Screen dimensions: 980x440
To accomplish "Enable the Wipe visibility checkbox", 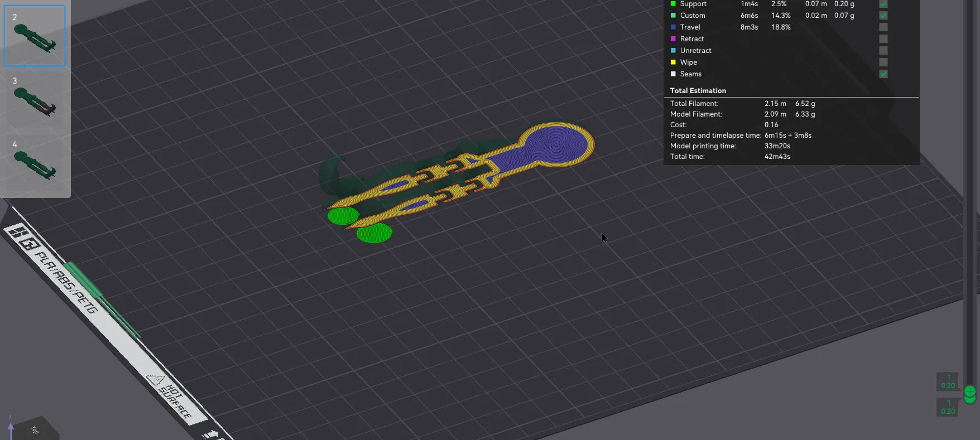I will (883, 62).
